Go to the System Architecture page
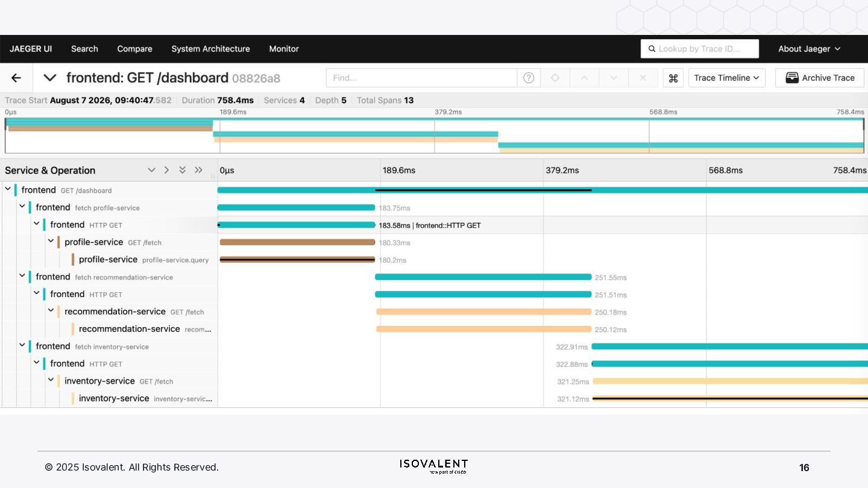 click(x=210, y=49)
